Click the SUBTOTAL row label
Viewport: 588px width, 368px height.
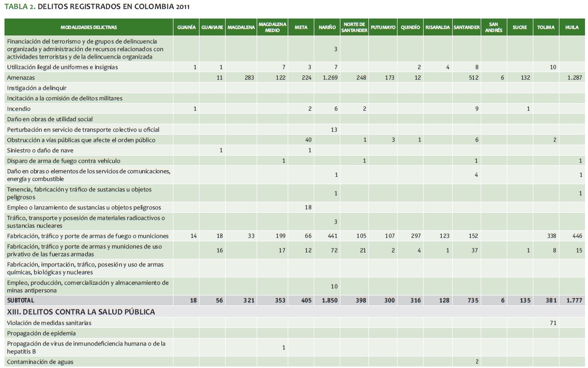[21, 300]
